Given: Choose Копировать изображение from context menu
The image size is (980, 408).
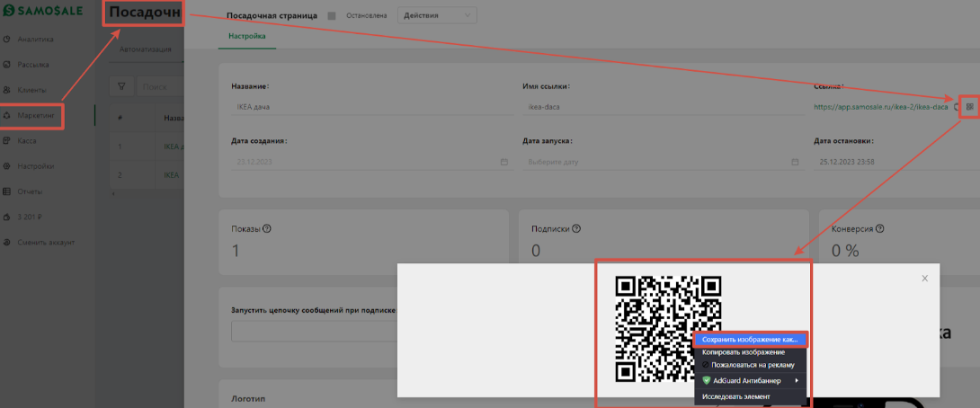Looking at the screenshot, I should [x=751, y=352].
